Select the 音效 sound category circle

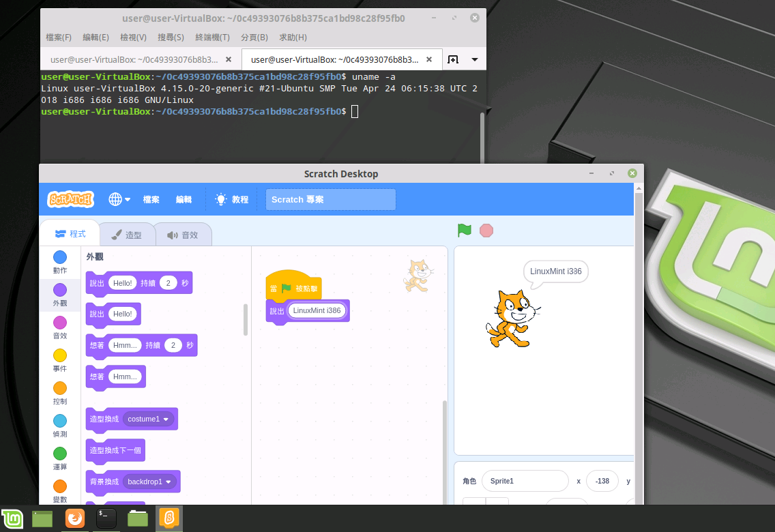[60, 323]
